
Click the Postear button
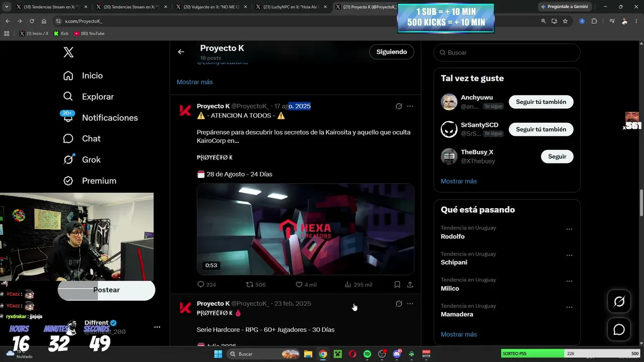click(x=106, y=290)
